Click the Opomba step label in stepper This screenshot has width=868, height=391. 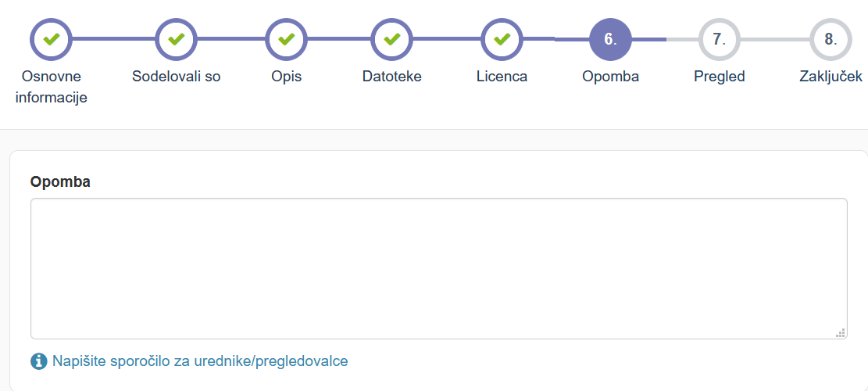611,77
